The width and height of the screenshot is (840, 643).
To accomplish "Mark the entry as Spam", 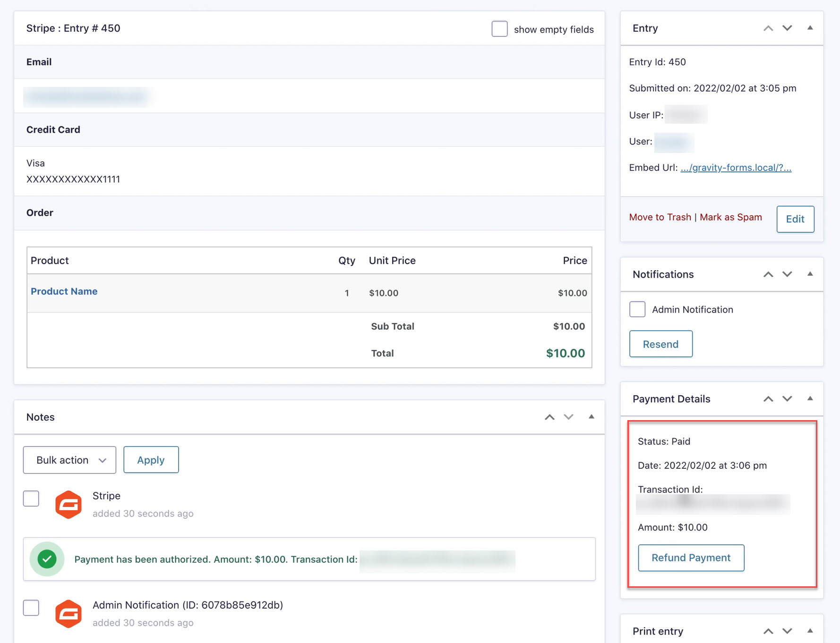I will pos(731,217).
